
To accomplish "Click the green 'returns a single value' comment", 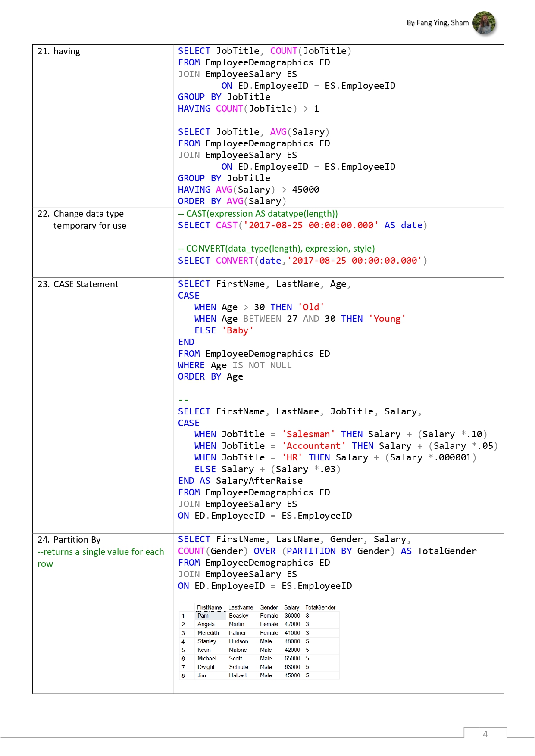I will click(x=101, y=558).
